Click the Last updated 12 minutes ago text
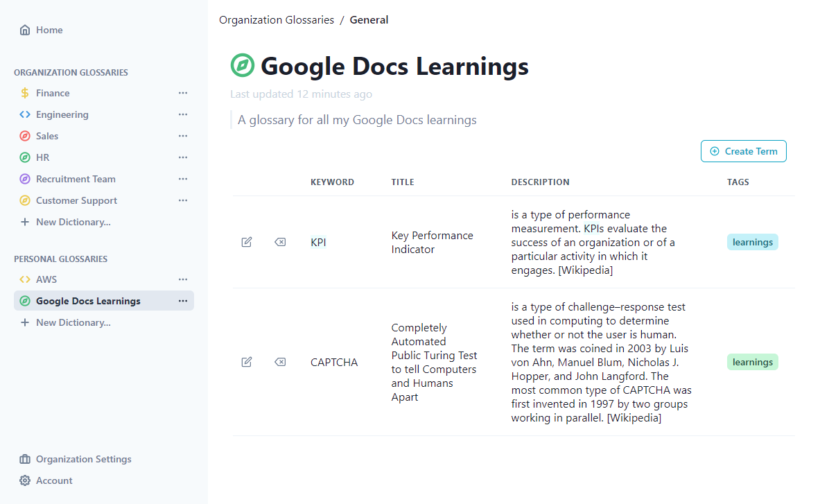The image size is (820, 504). pos(302,94)
